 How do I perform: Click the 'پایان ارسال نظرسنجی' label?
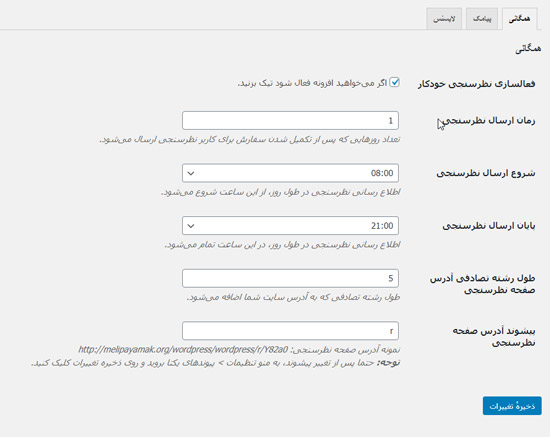coord(489,226)
